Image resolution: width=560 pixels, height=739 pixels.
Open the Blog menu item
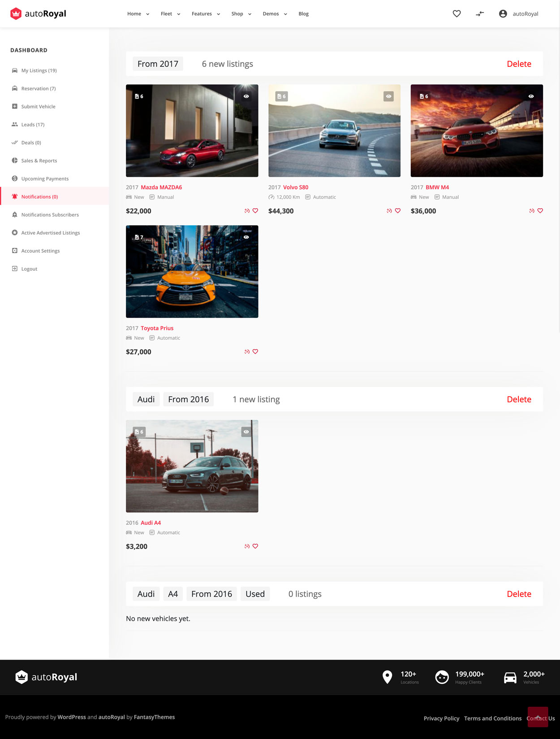point(304,14)
